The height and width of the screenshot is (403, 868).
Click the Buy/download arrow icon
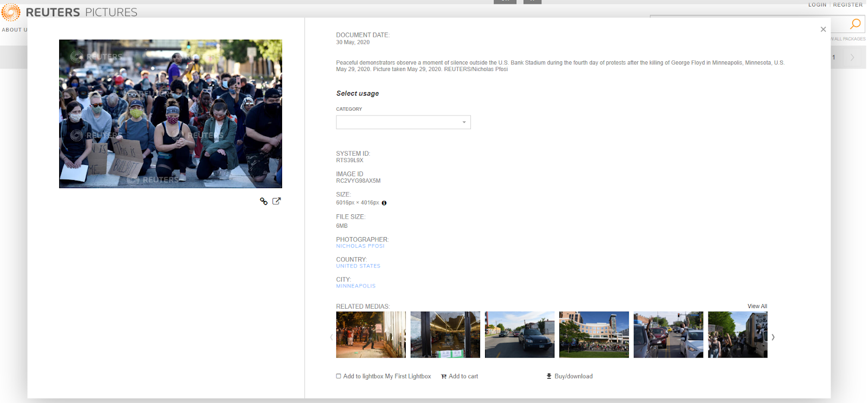coord(549,376)
